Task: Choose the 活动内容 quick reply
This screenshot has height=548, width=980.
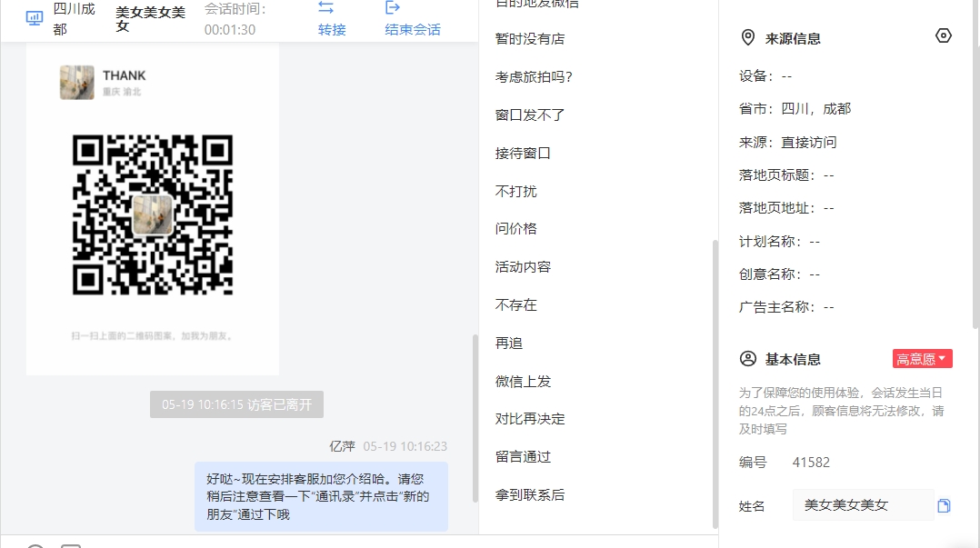Action: pyautogui.click(x=523, y=267)
